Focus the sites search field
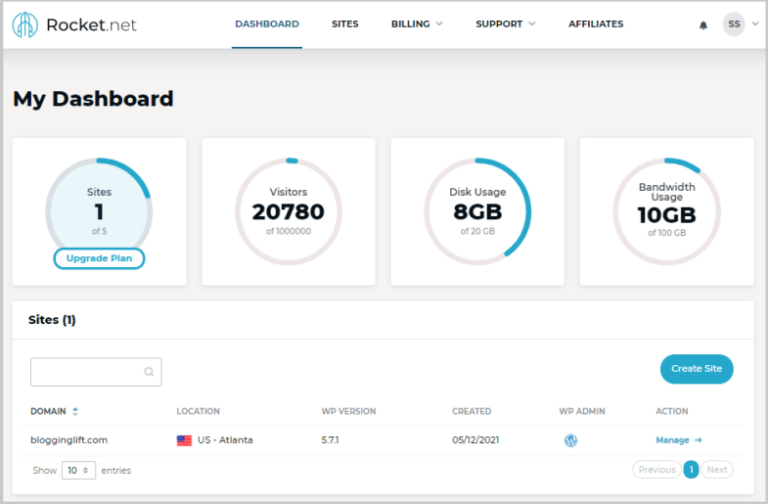Screen dimensions: 768x504 pos(96,372)
